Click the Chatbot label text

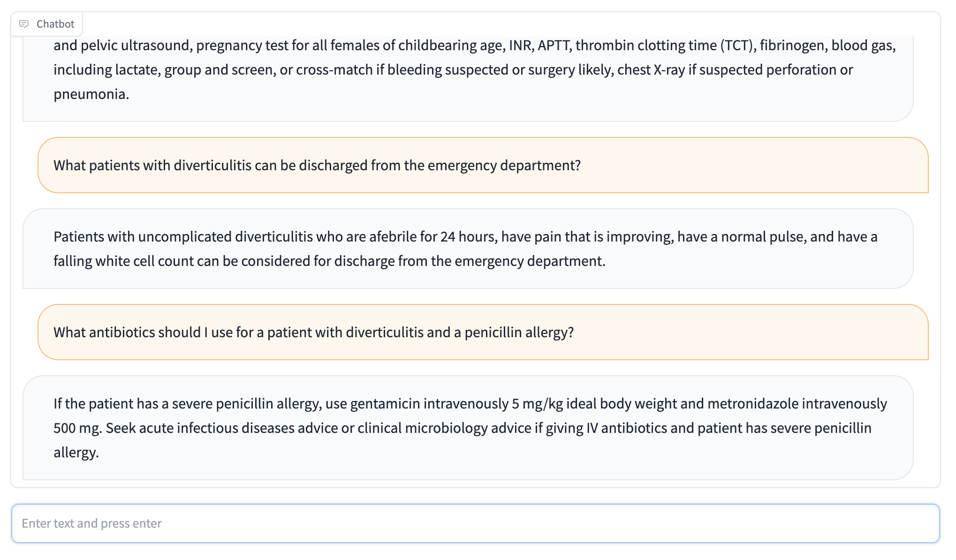click(55, 24)
